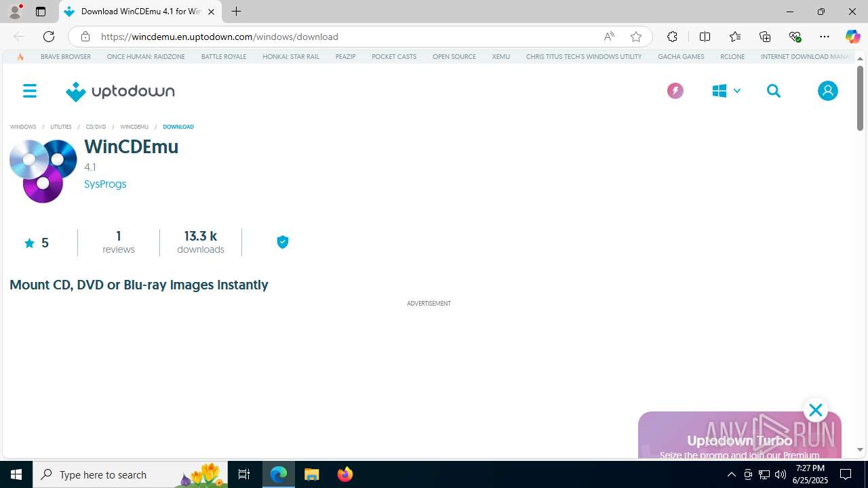Click the WinCDEmu app disc icon
This screenshot has width=868, height=488.
pyautogui.click(x=43, y=171)
